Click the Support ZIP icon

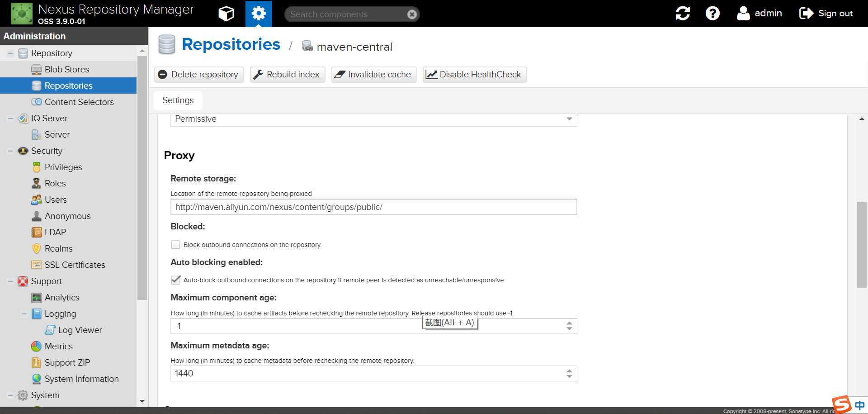[x=36, y=362]
